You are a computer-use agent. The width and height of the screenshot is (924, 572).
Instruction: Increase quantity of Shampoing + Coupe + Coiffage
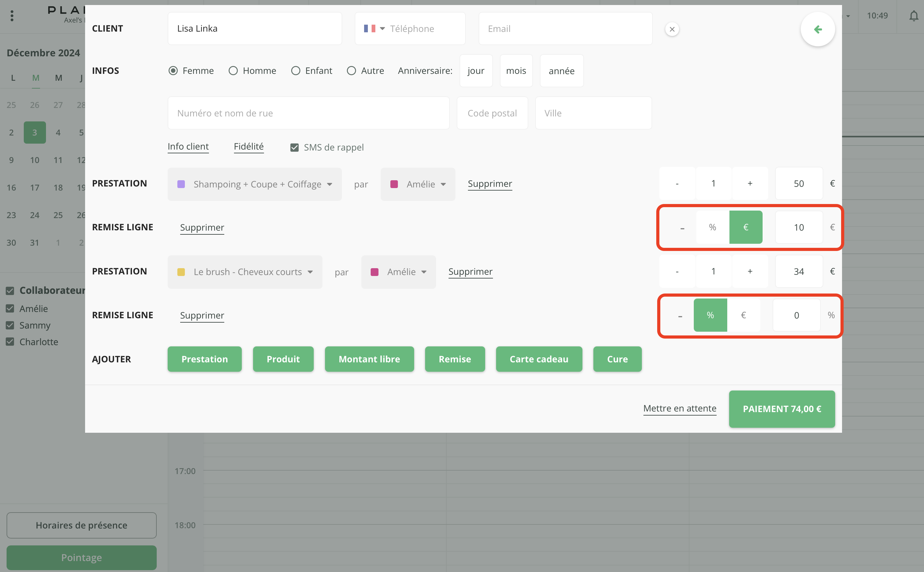pos(750,183)
